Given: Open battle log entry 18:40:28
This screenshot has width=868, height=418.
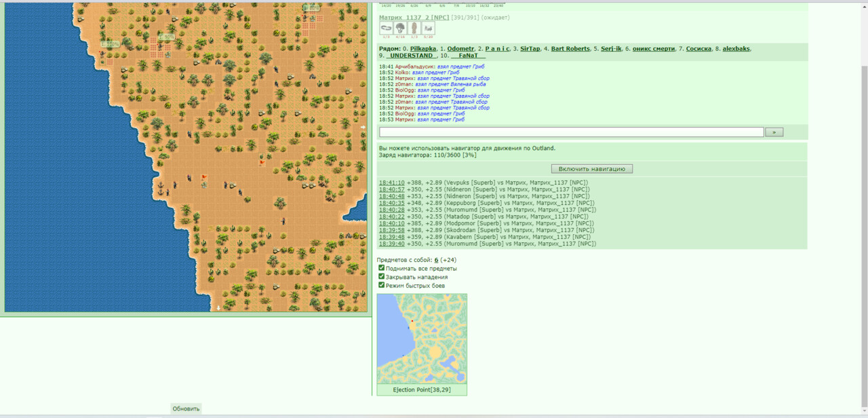Looking at the screenshot, I should [x=391, y=210].
